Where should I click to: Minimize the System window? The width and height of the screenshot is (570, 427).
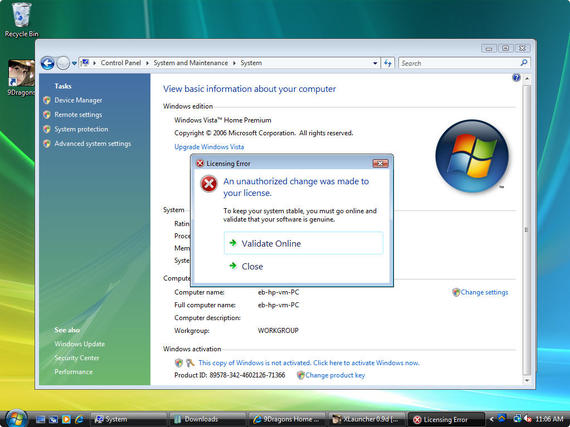tap(489, 48)
